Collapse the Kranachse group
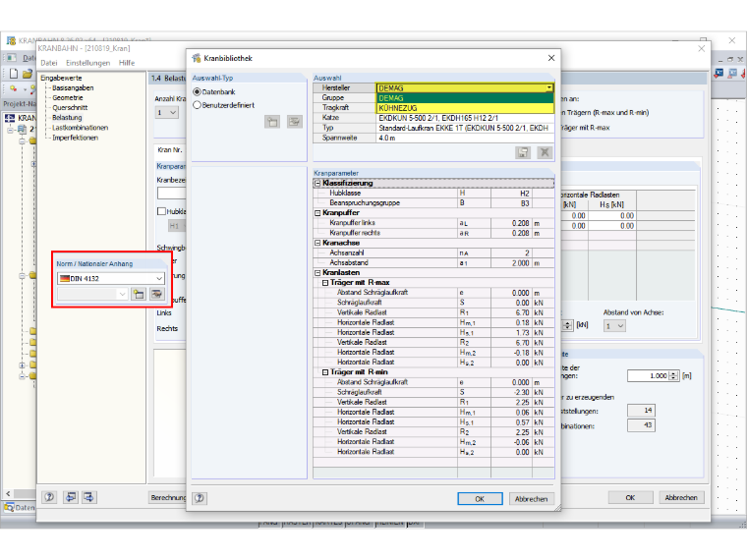The width and height of the screenshot is (747, 560). pyautogui.click(x=317, y=243)
